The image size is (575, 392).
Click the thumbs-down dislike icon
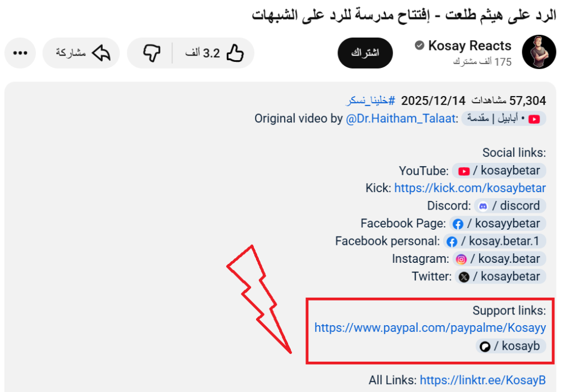pos(152,53)
